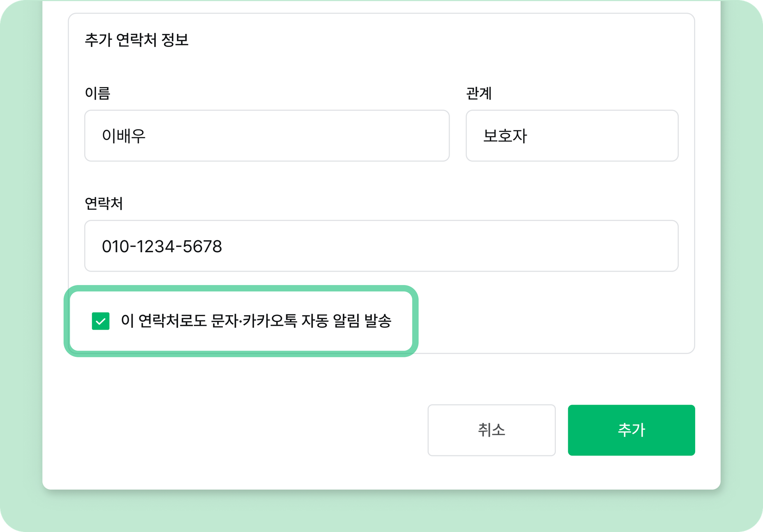Click the 관계 field label
Image resolution: width=763 pixels, height=532 pixels.
(x=479, y=93)
